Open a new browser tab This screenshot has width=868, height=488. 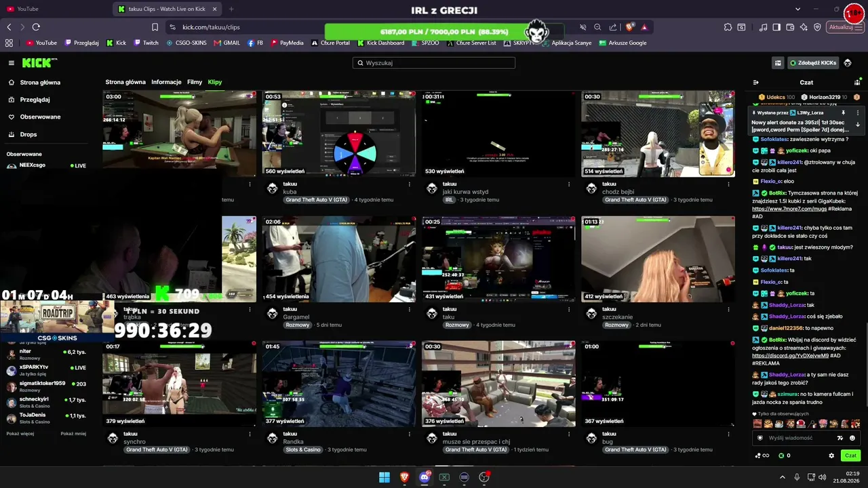point(231,9)
